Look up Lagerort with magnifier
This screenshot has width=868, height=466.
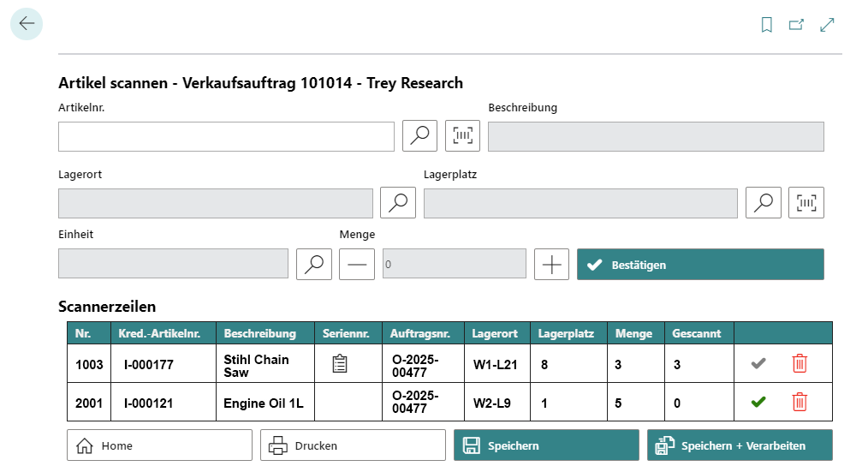[x=398, y=203]
